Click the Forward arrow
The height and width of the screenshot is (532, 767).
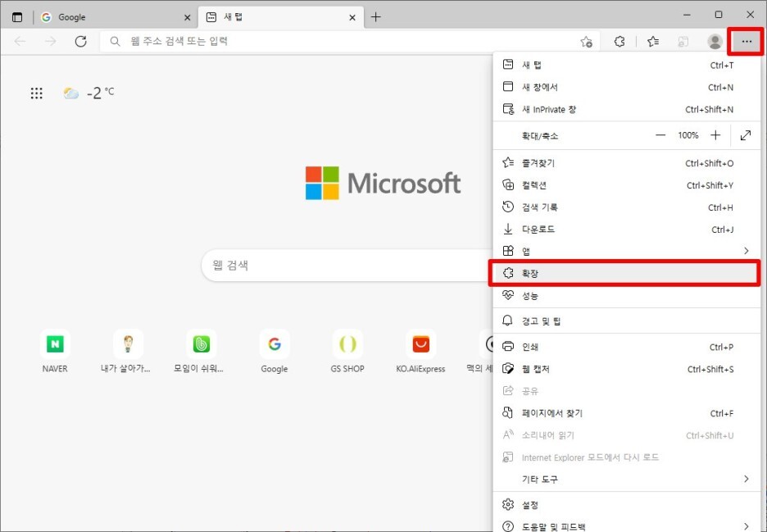(x=50, y=42)
